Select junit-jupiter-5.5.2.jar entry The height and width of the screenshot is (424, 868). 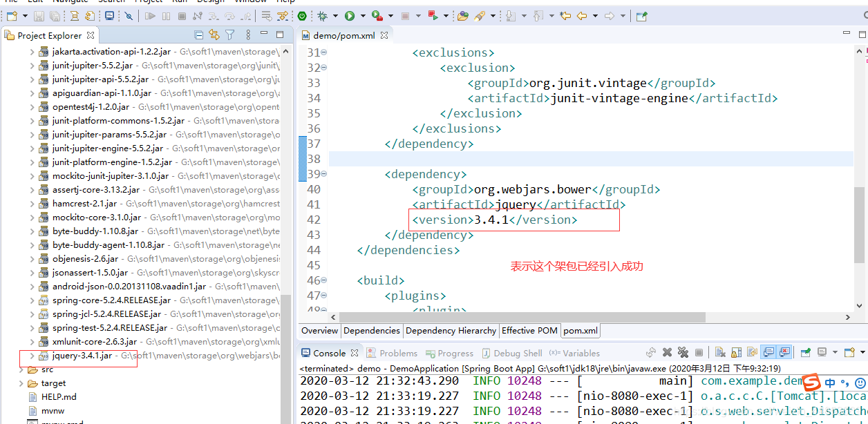(93, 66)
